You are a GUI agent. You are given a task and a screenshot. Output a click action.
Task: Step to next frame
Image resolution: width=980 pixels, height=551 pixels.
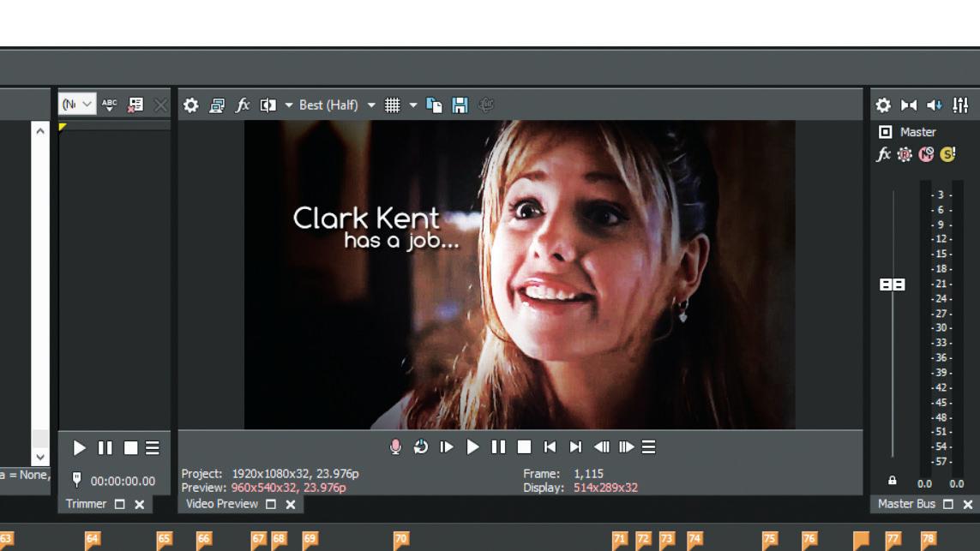pyautogui.click(x=626, y=446)
